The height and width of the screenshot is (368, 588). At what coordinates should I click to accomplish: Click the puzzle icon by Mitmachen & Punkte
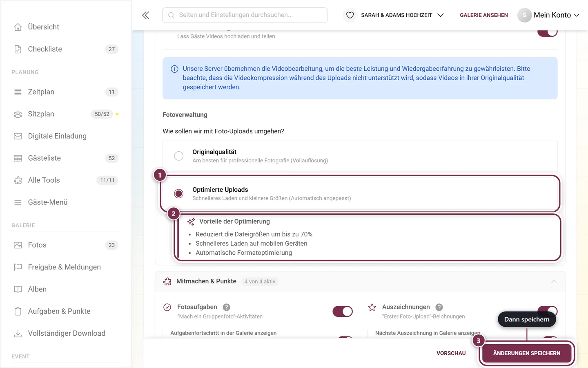coord(167,281)
